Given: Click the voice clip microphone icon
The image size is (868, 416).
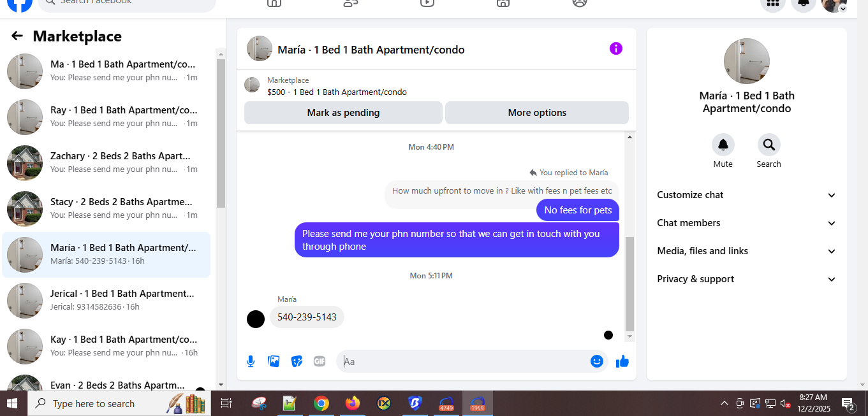Looking at the screenshot, I should coord(251,361).
